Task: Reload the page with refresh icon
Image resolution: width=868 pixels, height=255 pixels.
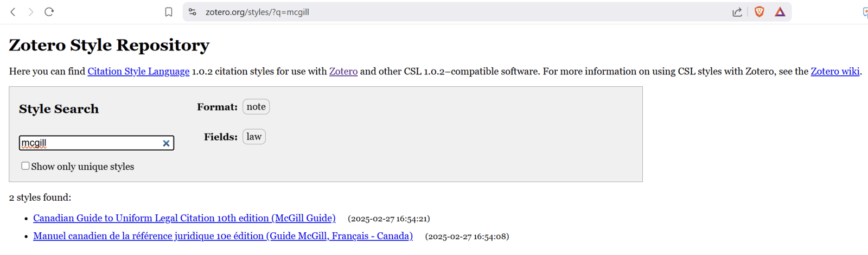Action: coord(49,12)
